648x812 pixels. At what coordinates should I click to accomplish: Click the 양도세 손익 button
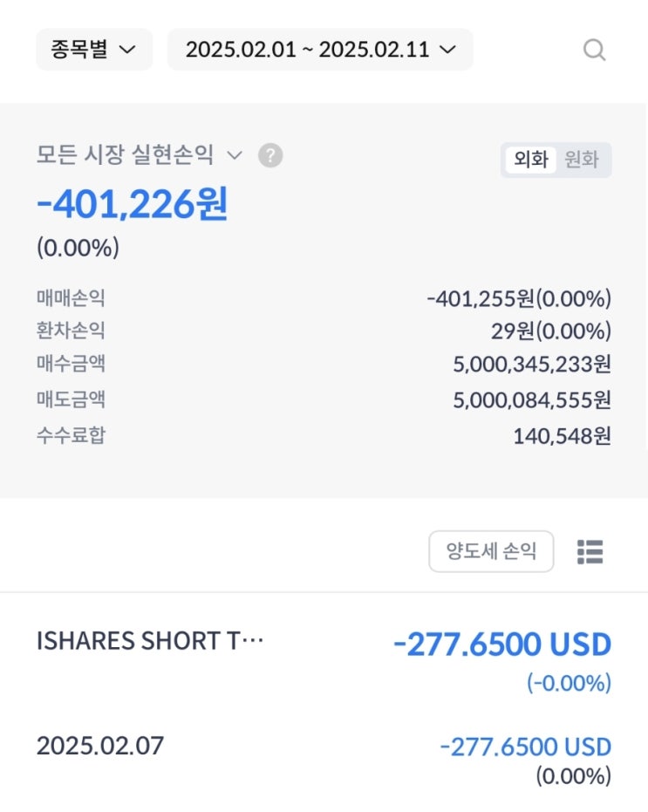(x=491, y=551)
